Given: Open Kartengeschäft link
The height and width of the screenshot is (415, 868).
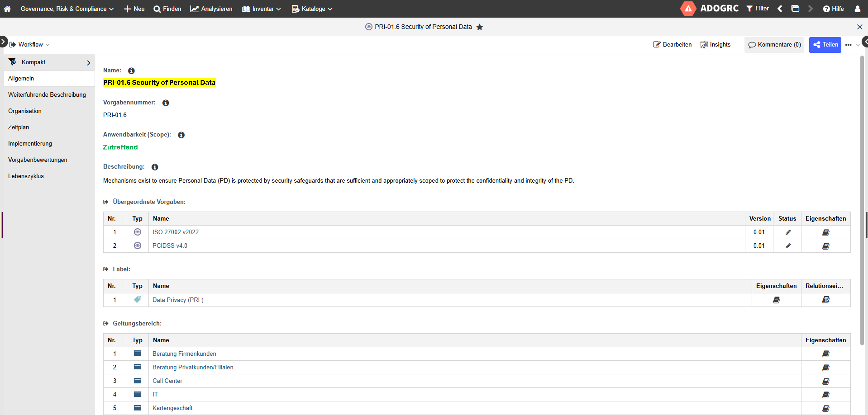Looking at the screenshot, I should pos(172,408).
